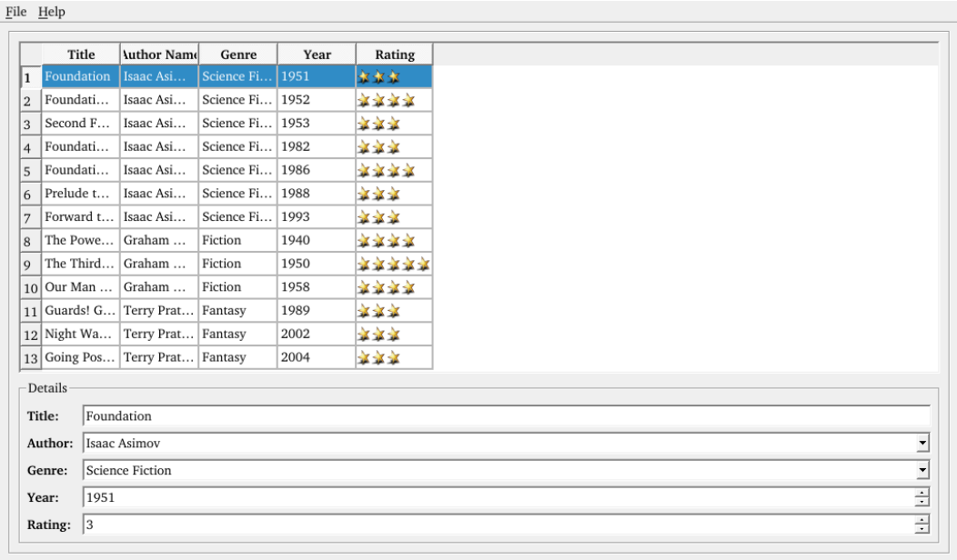Screen dimensions: 957x560
Task: Select the Genre cell of row 12
Action: (237, 335)
